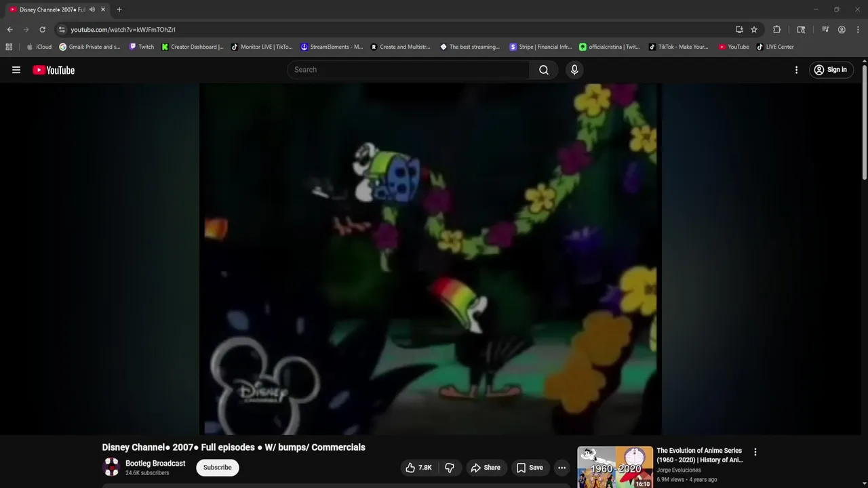Open The best streaming bookmark
868x488 pixels.
pyautogui.click(x=470, y=47)
